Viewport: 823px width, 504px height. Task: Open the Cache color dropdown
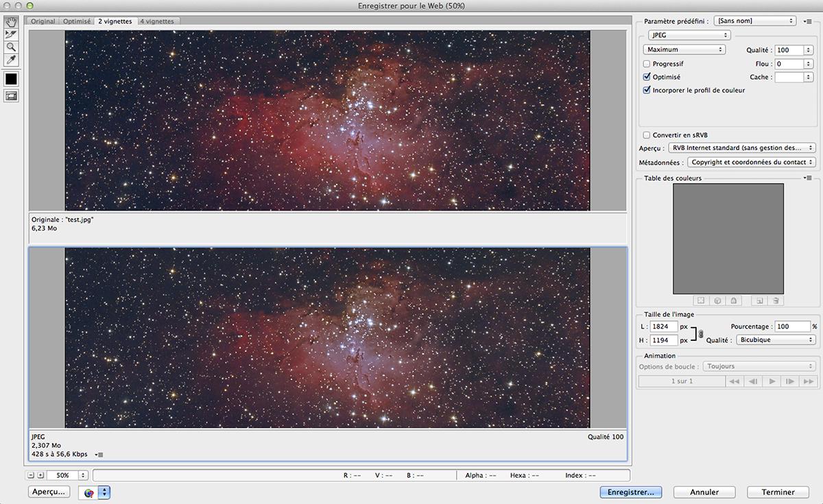[x=809, y=77]
